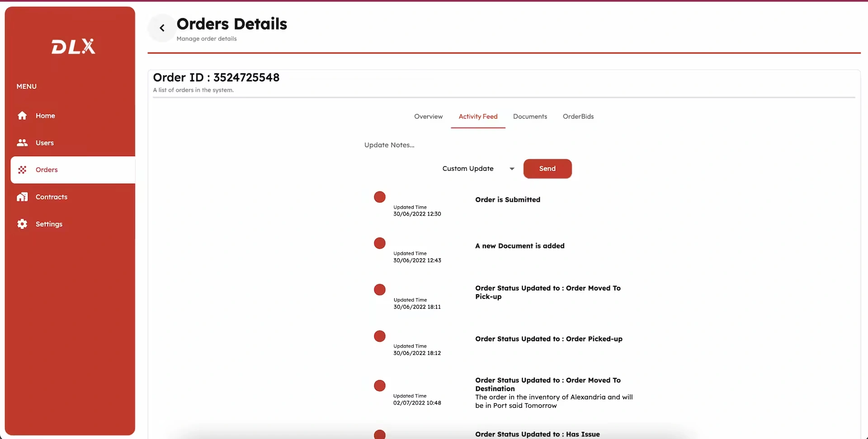This screenshot has height=439, width=868.
Task: Click the Settings gear icon
Action: [x=22, y=224]
